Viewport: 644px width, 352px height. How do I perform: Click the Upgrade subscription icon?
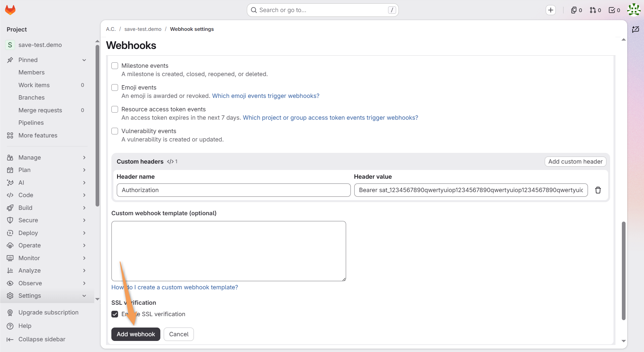click(10, 312)
